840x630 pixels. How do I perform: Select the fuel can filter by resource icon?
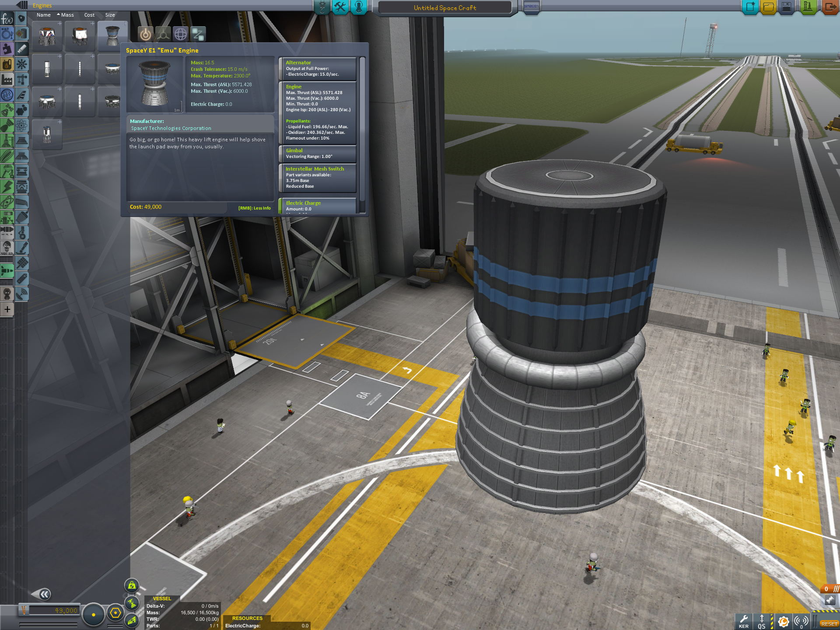tap(7, 64)
